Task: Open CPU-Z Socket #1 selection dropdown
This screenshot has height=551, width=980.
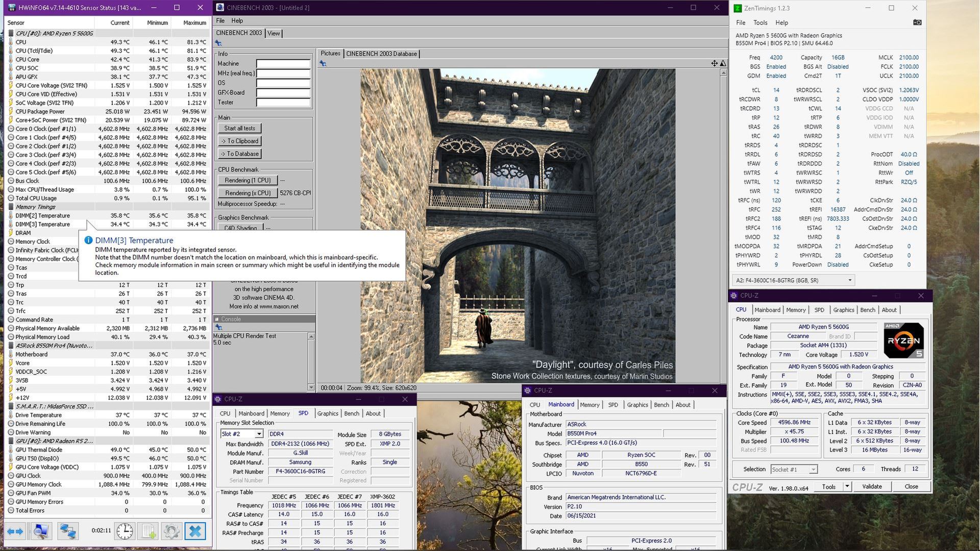Action: (x=813, y=469)
